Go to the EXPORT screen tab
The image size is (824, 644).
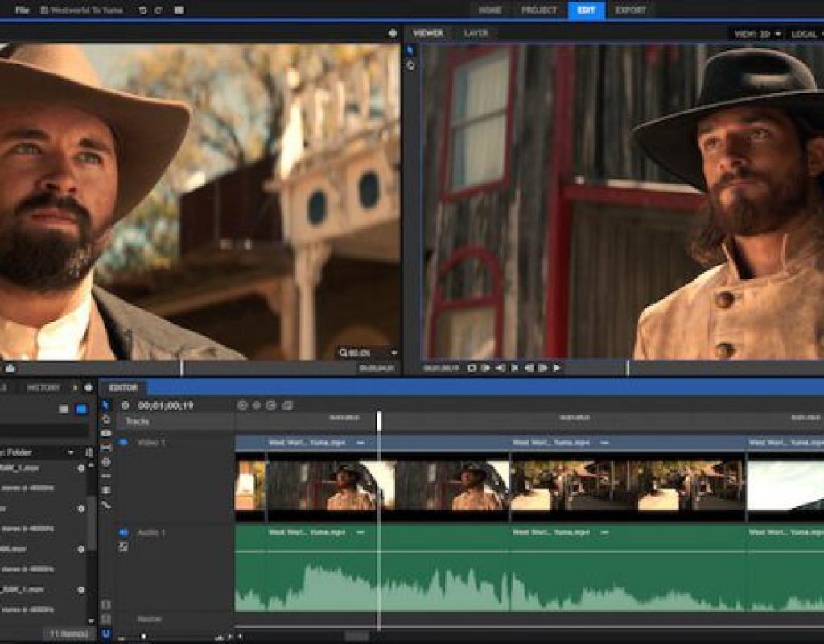pyautogui.click(x=631, y=10)
